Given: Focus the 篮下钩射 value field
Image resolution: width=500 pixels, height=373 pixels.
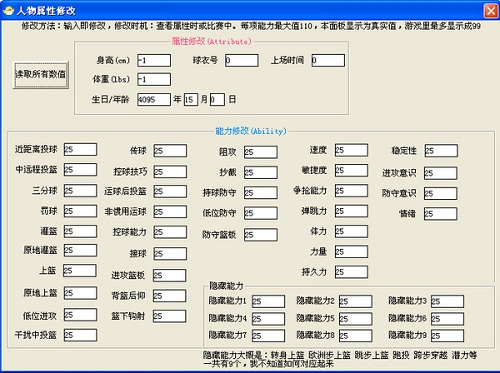Looking at the screenshot, I should click(169, 316).
